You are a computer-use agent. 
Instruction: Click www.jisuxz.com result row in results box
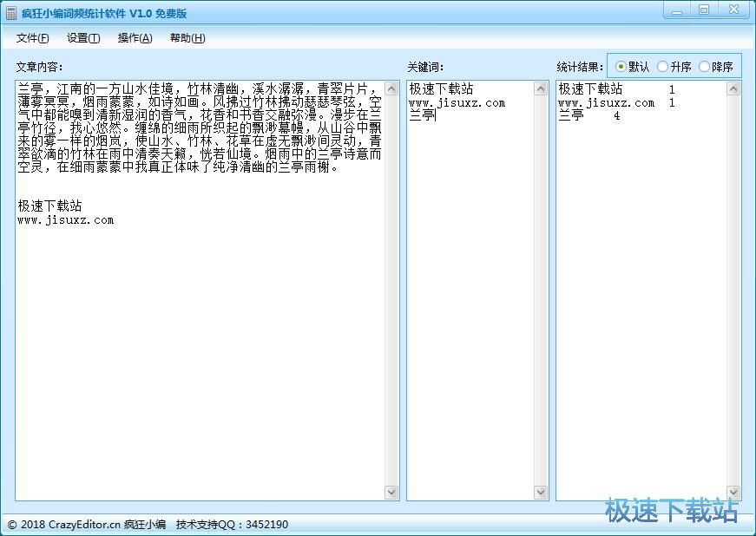[x=616, y=102]
